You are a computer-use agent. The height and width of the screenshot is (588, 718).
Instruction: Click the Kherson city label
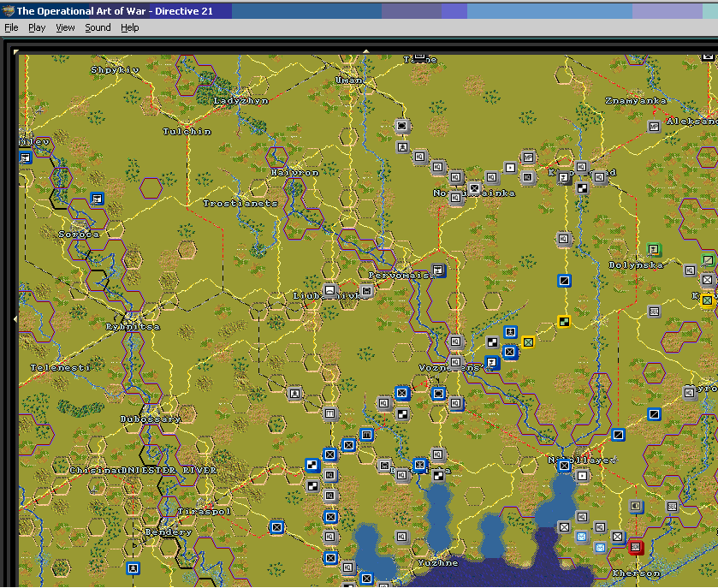pos(636,573)
